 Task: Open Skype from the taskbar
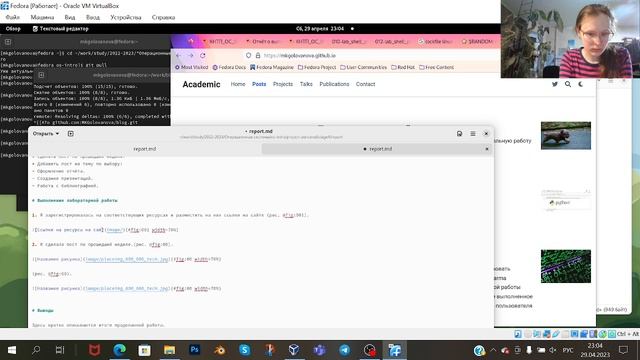(244, 350)
